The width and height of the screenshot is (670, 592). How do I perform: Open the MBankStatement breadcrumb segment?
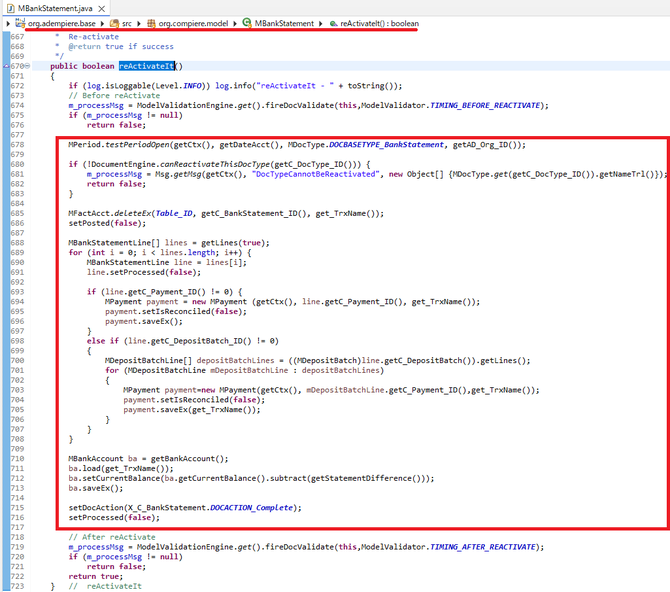[284, 24]
